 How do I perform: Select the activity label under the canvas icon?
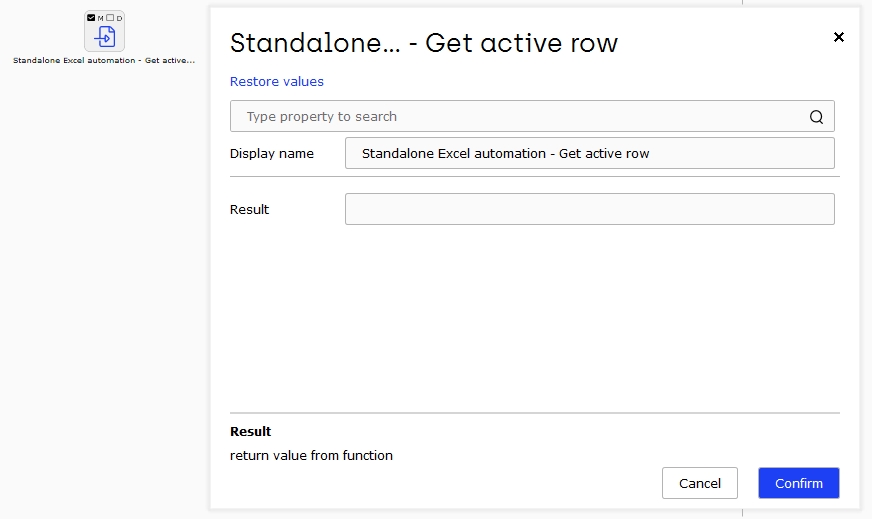(x=104, y=60)
